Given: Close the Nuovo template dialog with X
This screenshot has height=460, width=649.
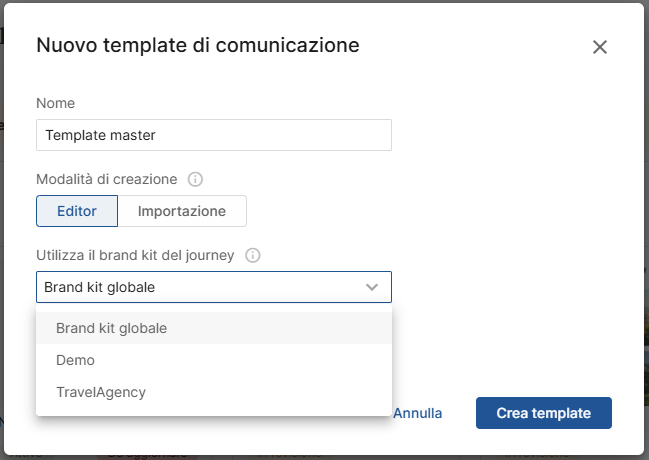Looking at the screenshot, I should point(600,47).
